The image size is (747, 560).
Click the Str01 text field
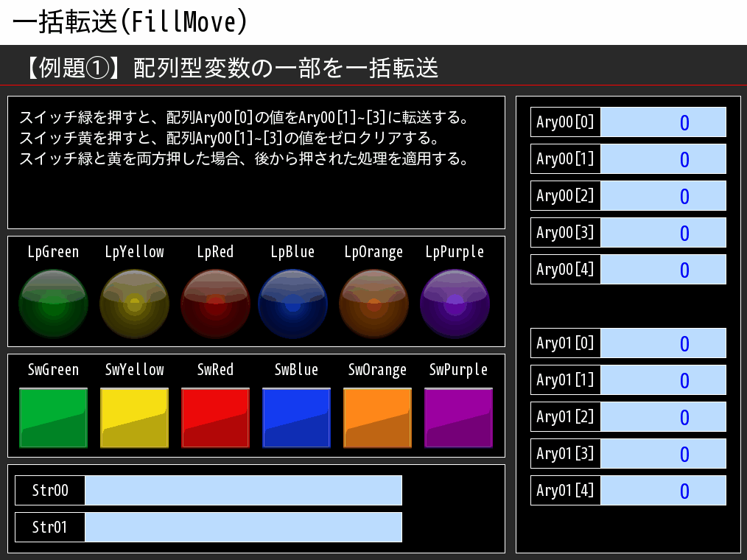243,527
